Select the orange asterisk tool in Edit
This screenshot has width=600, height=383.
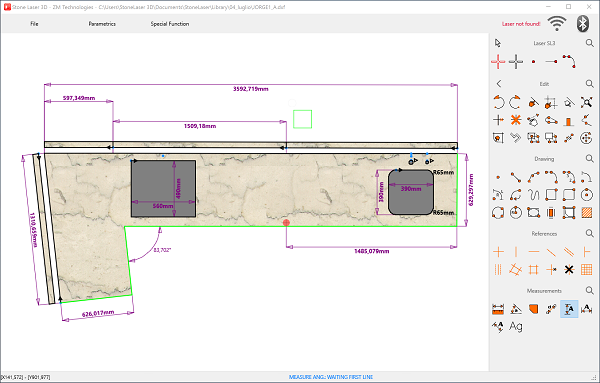coord(515,120)
